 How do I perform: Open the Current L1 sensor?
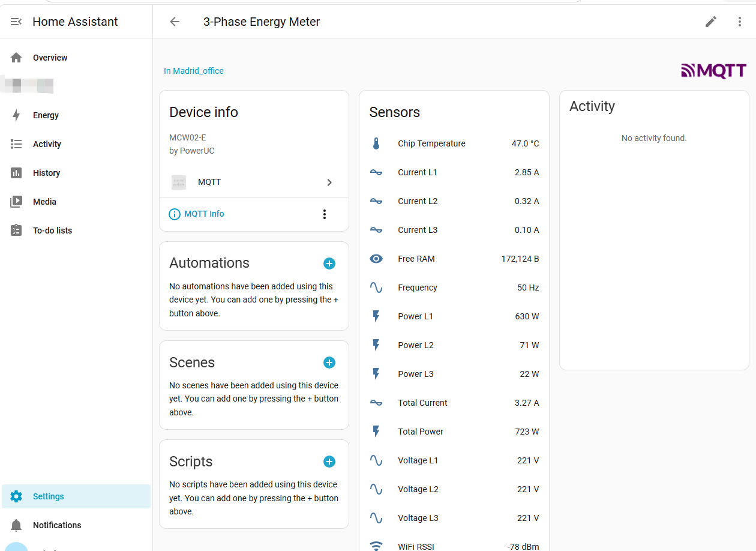454,172
